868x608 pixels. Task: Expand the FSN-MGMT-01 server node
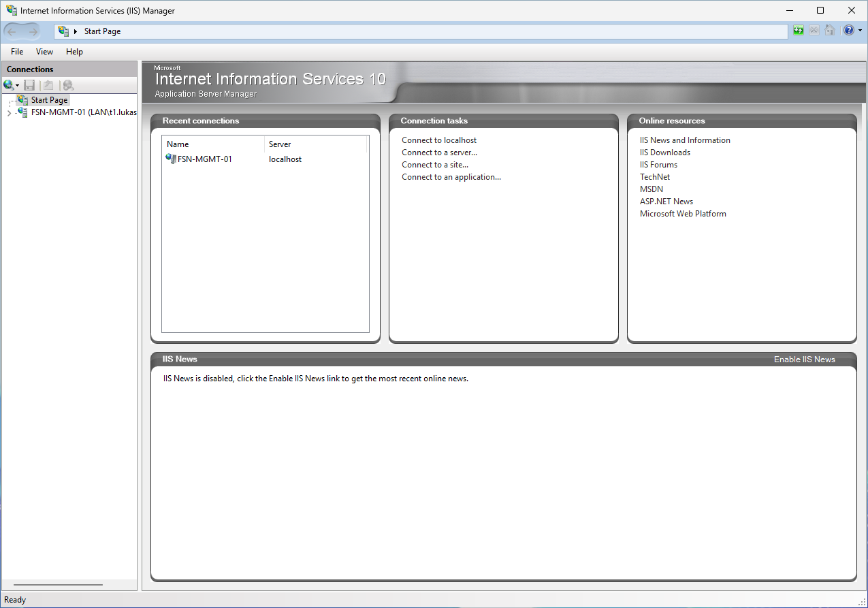(x=8, y=112)
